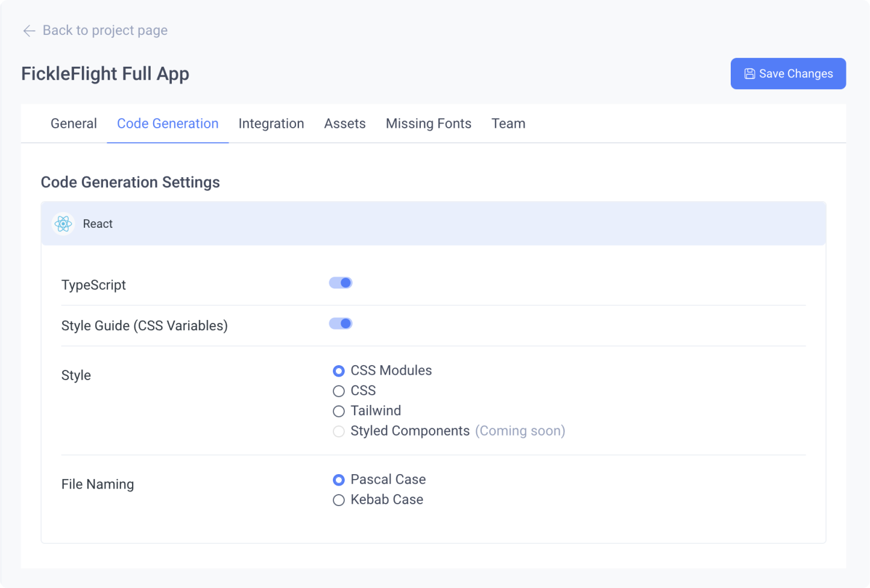Pick the Styled Components radio option

tap(339, 431)
